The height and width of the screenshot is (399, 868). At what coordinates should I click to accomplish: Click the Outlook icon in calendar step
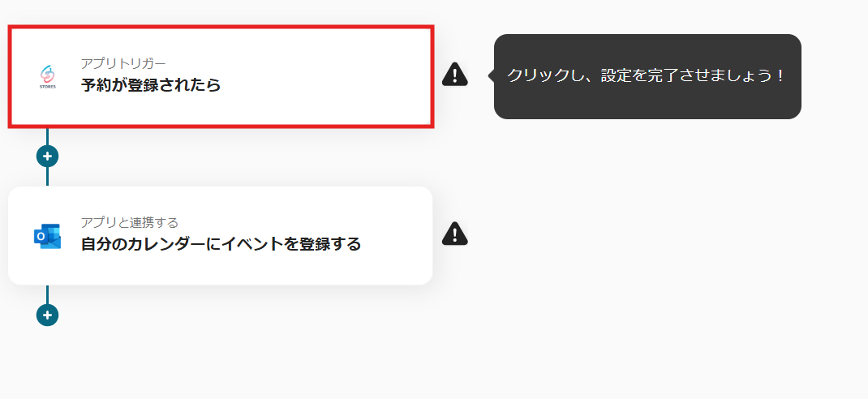pos(47,236)
